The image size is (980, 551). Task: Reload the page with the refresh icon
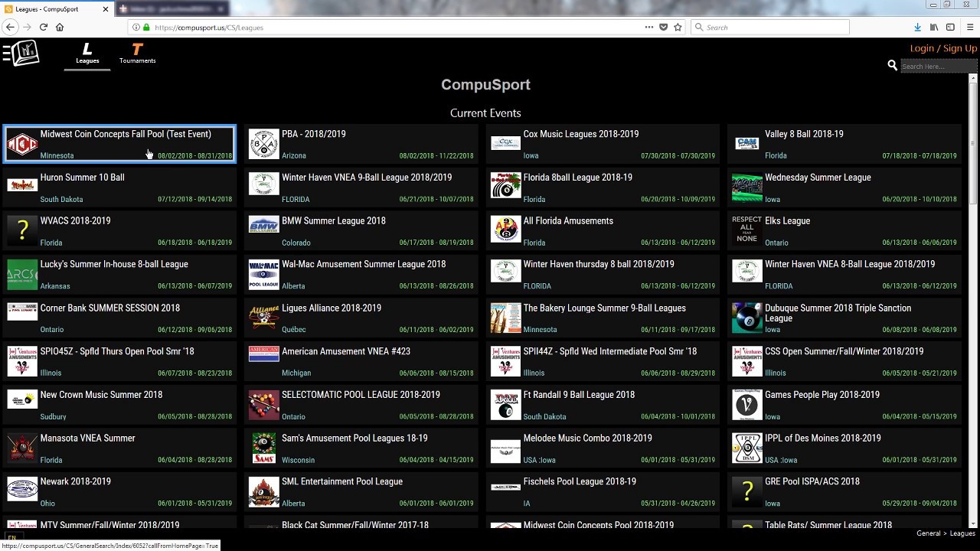click(44, 27)
